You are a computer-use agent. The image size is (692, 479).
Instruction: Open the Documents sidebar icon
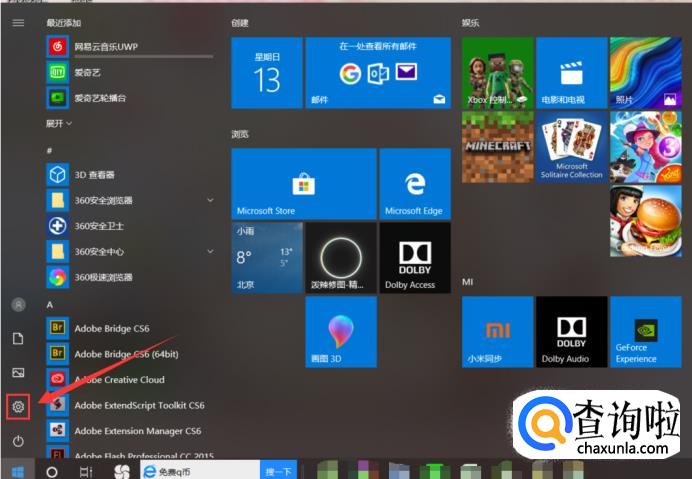point(18,339)
